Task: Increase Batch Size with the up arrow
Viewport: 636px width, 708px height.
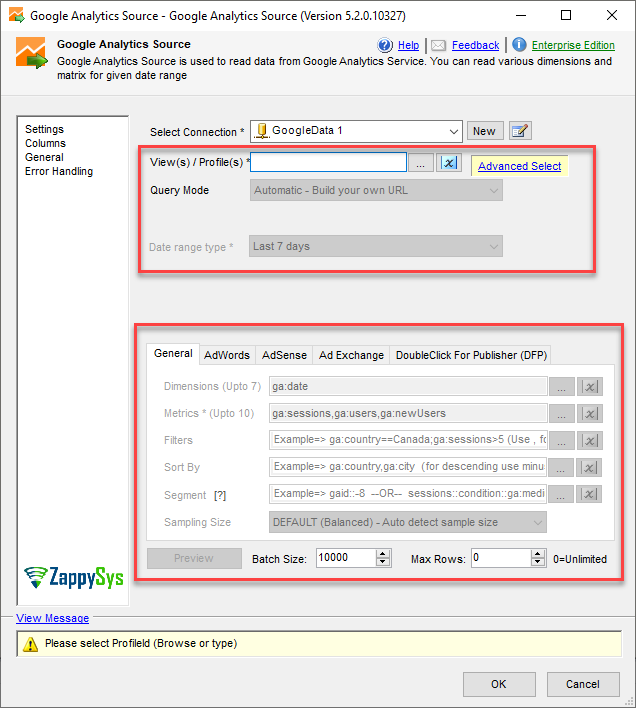Action: click(x=383, y=554)
